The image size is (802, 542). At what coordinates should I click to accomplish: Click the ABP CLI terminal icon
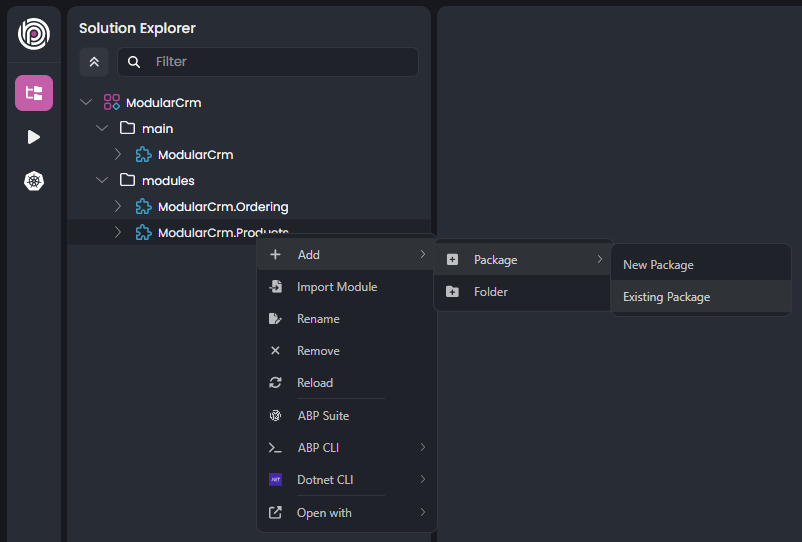(x=275, y=448)
